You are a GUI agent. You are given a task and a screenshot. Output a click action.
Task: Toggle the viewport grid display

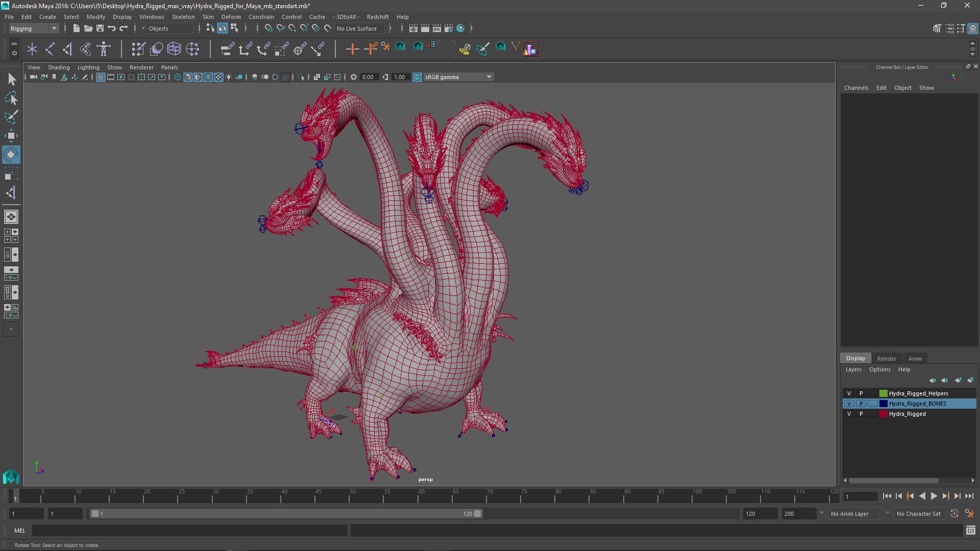point(101,77)
